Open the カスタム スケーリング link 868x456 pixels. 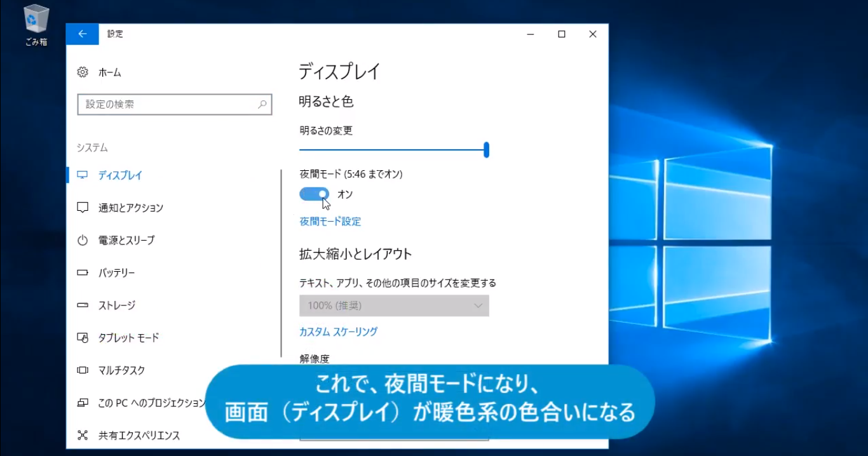point(339,332)
